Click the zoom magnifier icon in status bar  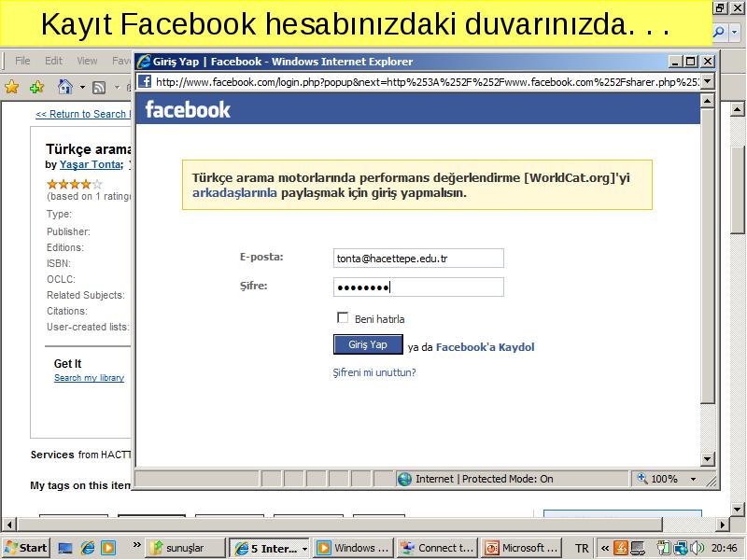pyautogui.click(x=642, y=478)
